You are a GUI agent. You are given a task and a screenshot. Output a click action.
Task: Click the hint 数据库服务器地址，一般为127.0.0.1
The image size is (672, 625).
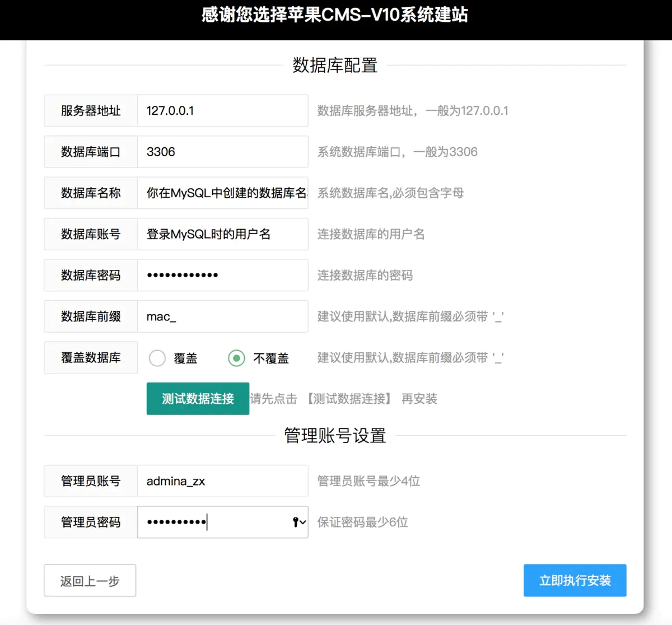[x=413, y=111]
